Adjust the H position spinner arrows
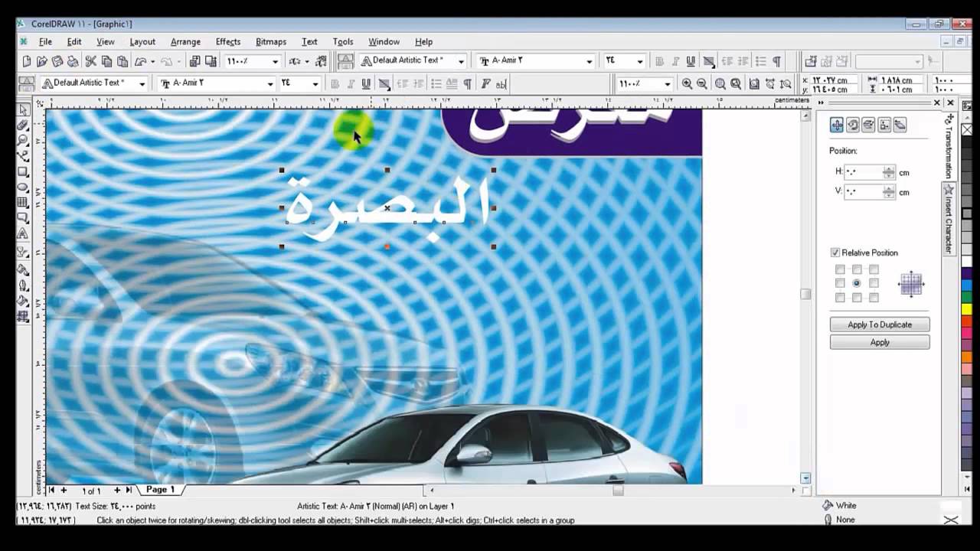Image resolution: width=980 pixels, height=551 pixels. (888, 172)
